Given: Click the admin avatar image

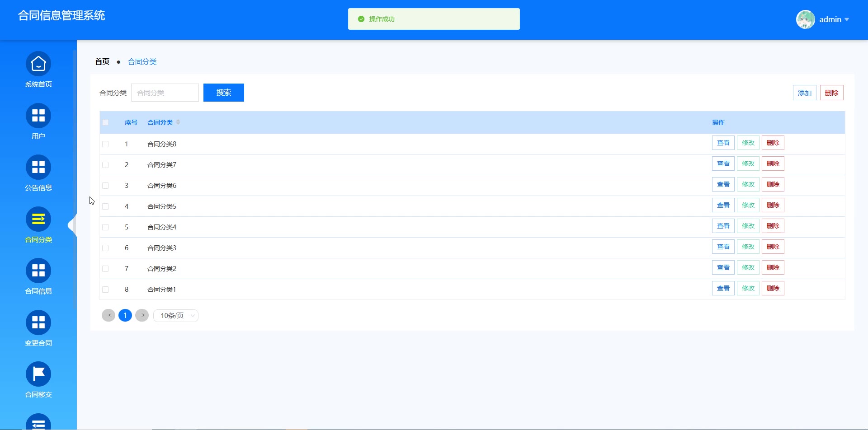Looking at the screenshot, I should click(805, 19).
